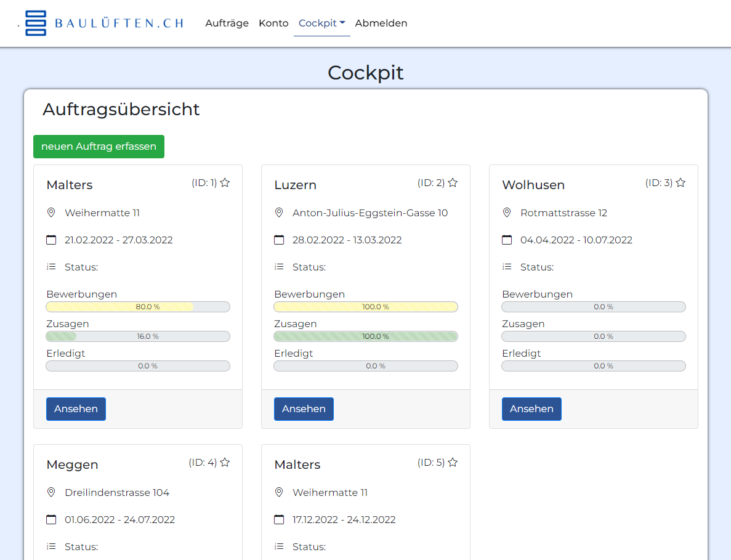Click the star icon for Meggen ID 4
The height and width of the screenshot is (560, 731).
(x=225, y=463)
